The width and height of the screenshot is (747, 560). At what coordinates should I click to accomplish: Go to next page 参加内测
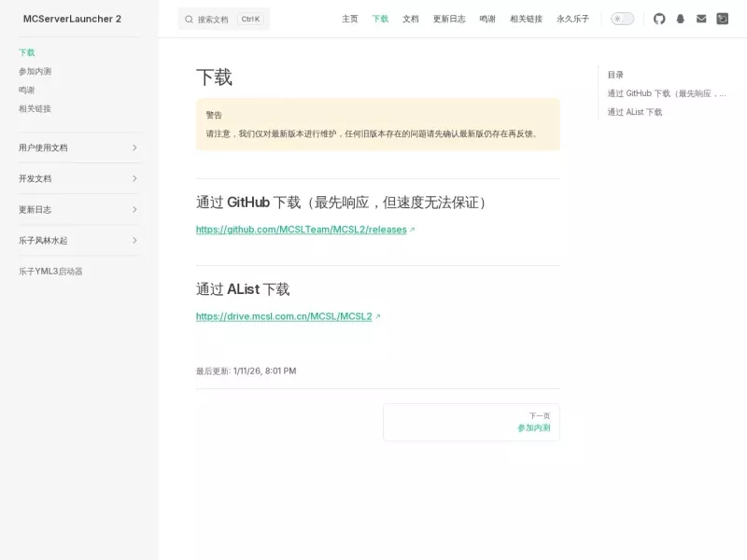[x=472, y=423]
